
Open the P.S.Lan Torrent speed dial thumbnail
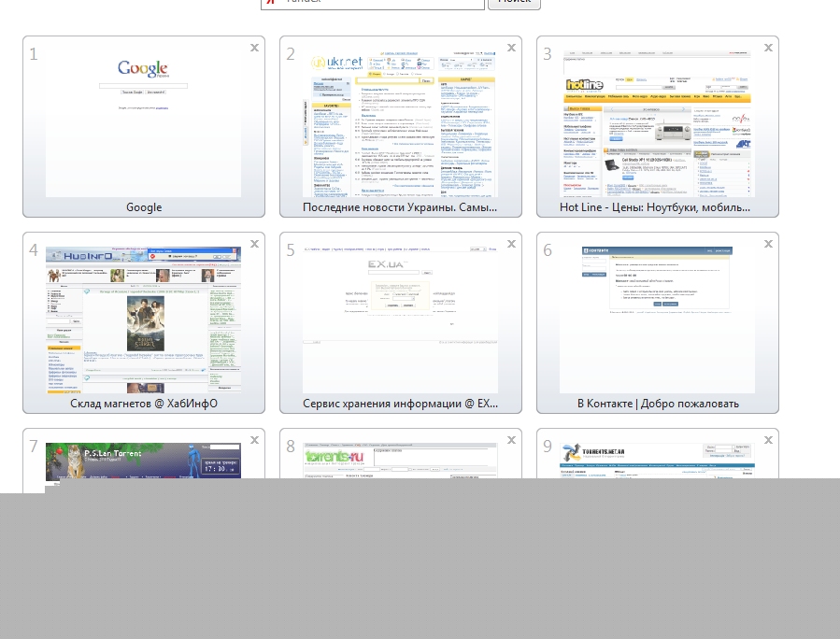143,461
